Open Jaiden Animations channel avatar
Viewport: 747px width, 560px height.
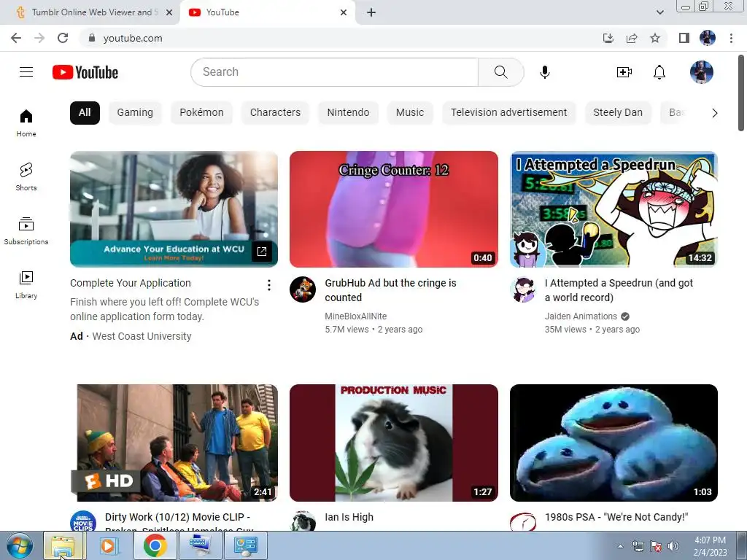522,289
